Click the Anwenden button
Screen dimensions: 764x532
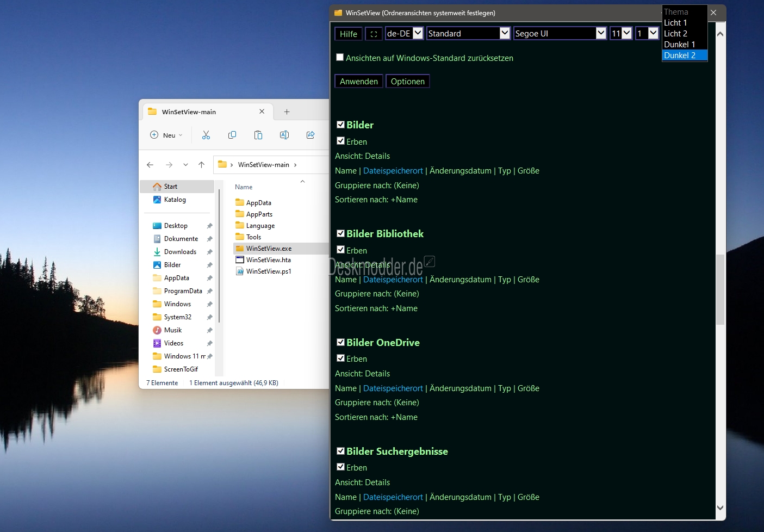[x=359, y=81]
